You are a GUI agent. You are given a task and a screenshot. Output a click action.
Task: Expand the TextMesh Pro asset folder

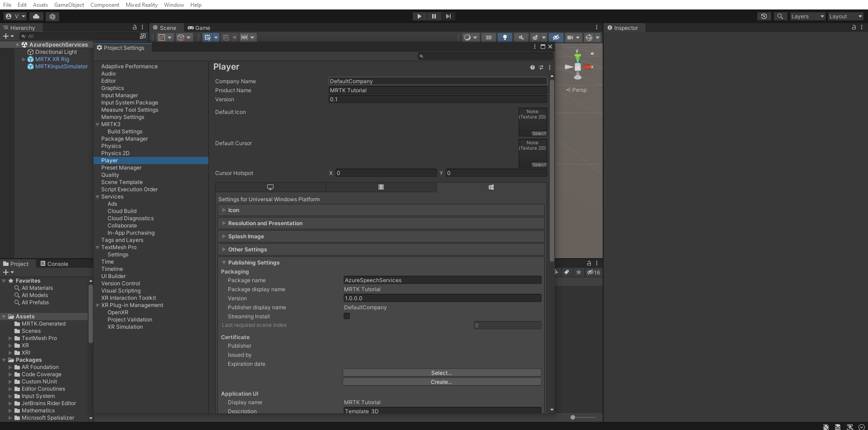click(10, 338)
